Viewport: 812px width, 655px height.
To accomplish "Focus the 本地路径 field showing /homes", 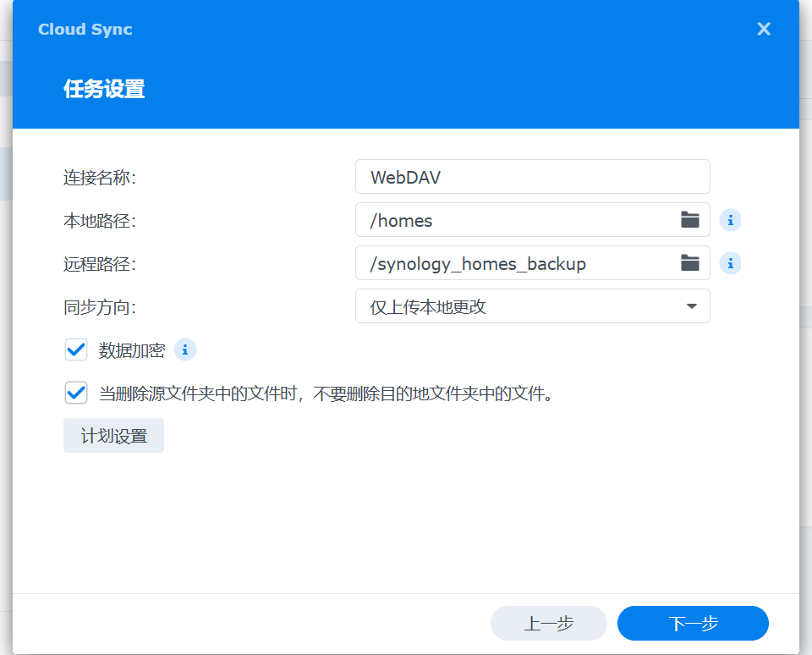I will coord(516,220).
